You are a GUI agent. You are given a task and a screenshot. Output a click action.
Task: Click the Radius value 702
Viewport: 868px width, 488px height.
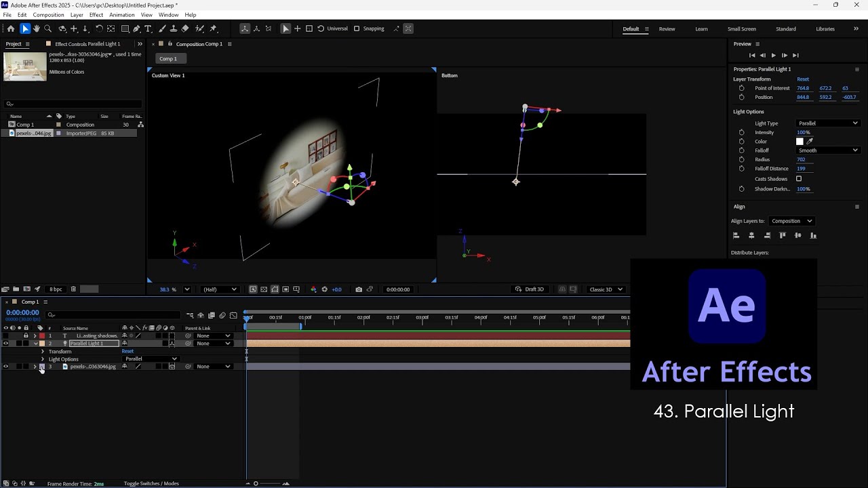(801, 159)
